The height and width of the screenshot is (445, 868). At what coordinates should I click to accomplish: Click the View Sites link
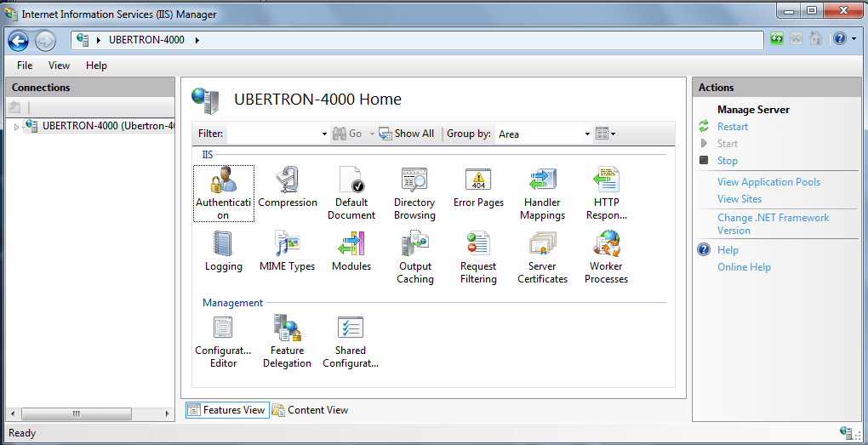pos(740,199)
